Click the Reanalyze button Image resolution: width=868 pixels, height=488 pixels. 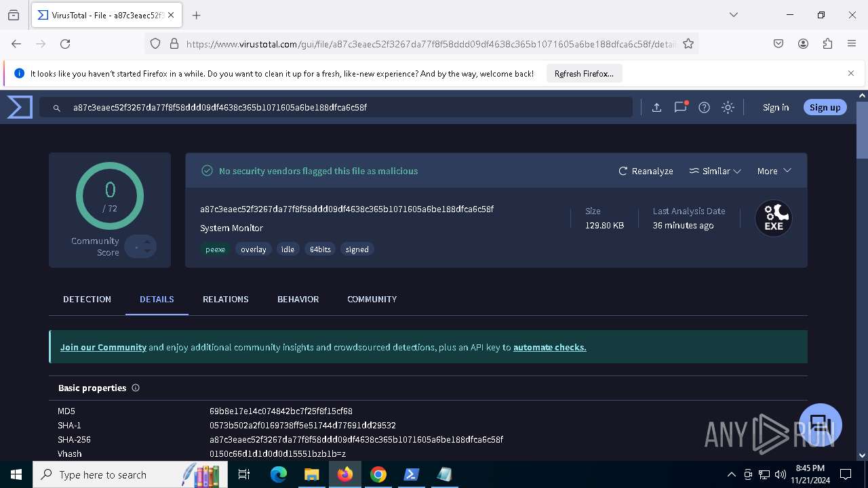click(x=646, y=171)
